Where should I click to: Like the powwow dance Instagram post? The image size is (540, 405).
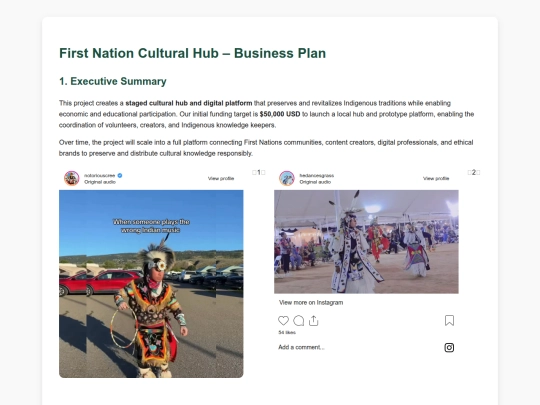[283, 321]
